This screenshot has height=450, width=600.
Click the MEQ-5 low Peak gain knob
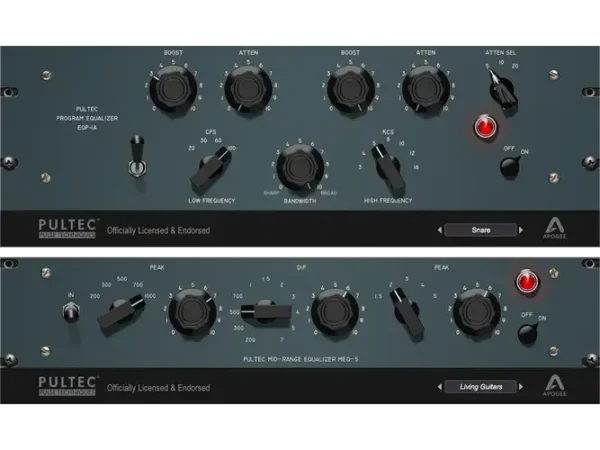pos(192,313)
